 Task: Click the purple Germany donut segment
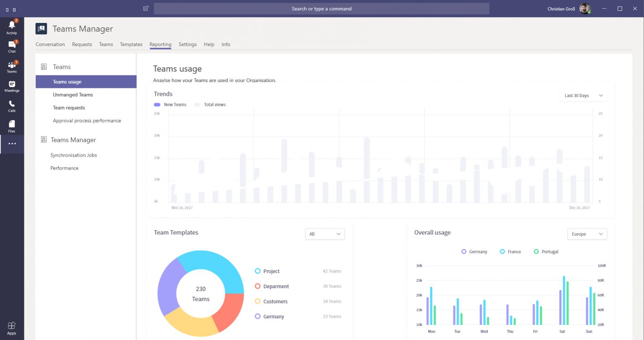(x=169, y=287)
